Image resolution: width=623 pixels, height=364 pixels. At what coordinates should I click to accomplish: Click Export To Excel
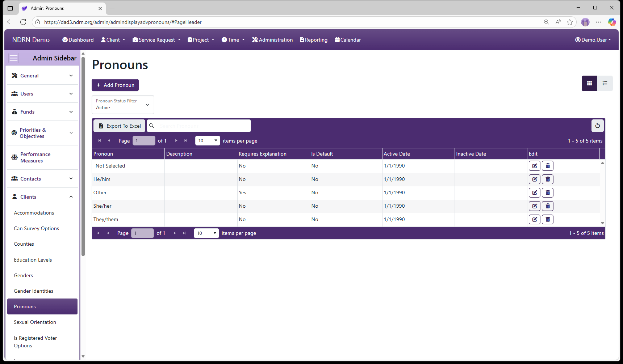120,126
